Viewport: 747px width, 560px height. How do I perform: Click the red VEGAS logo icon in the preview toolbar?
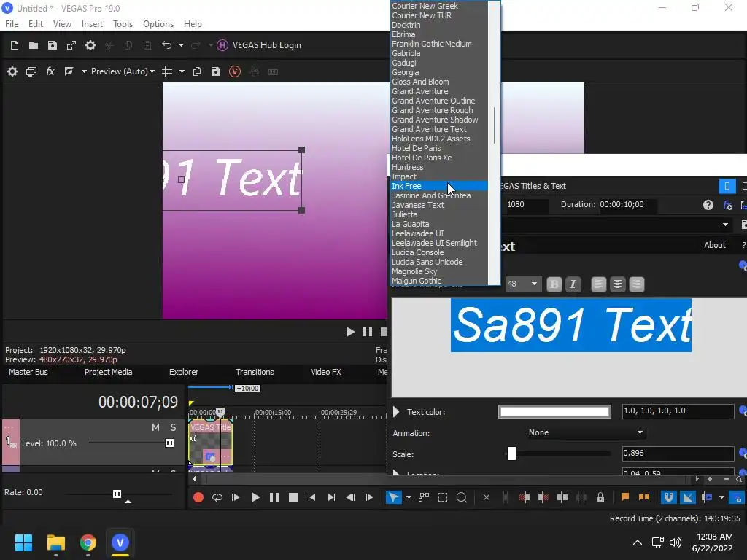coord(235,71)
